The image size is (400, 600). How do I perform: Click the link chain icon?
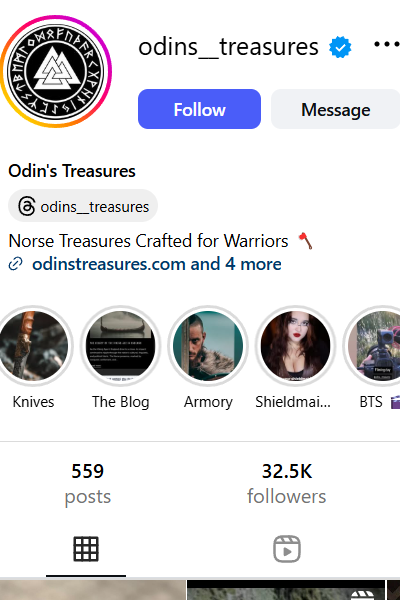click(16, 264)
